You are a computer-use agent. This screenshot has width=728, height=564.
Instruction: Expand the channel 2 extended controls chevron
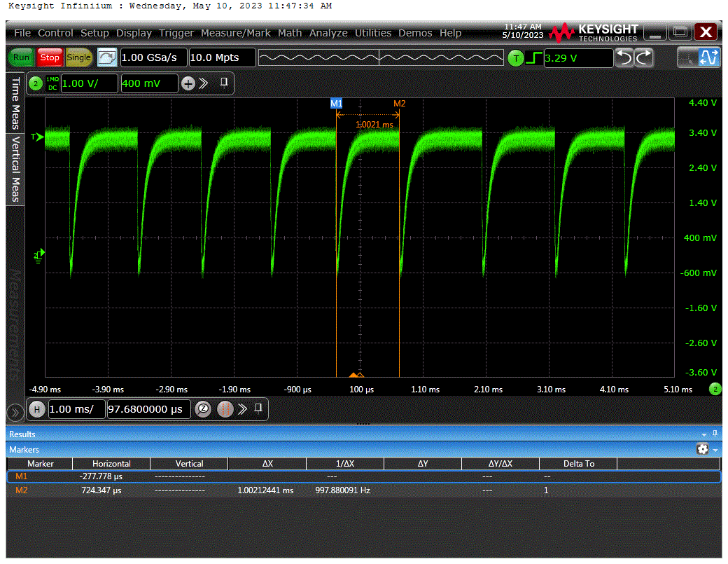click(203, 83)
